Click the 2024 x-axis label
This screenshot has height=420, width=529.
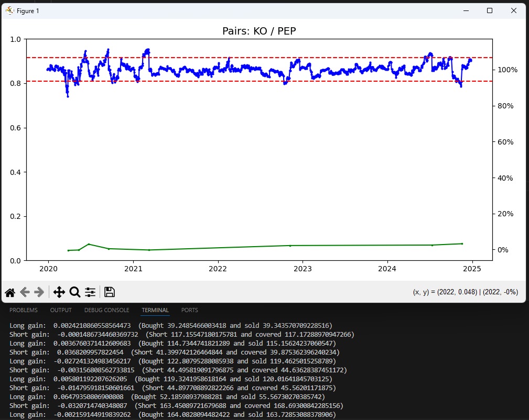(x=387, y=269)
